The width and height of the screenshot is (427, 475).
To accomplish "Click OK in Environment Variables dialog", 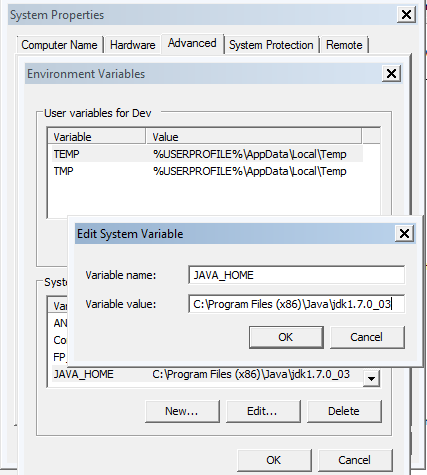I will [x=274, y=460].
